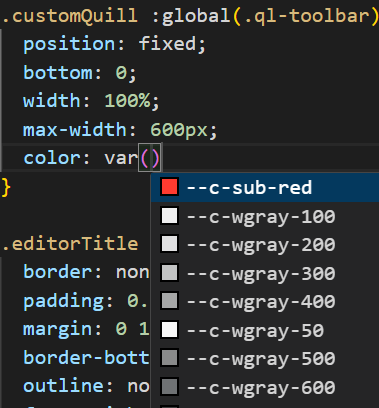The height and width of the screenshot is (408, 379).
Task: Click the 'width: 100%;' declaration
Action: point(91,101)
